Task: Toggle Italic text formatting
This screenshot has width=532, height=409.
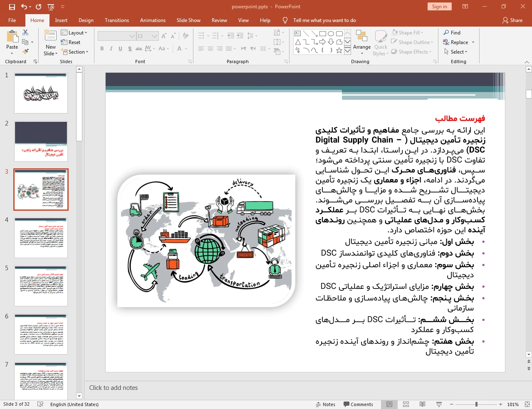Action: coord(111,49)
